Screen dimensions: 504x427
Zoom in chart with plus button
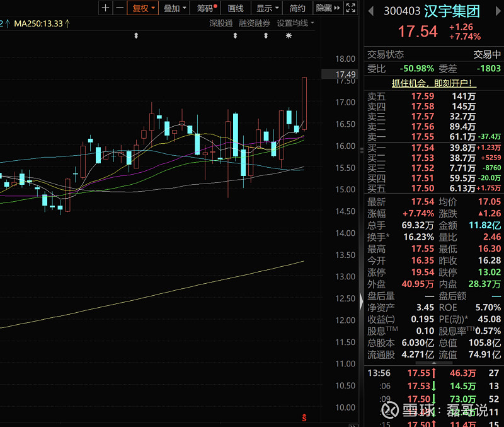105,8
